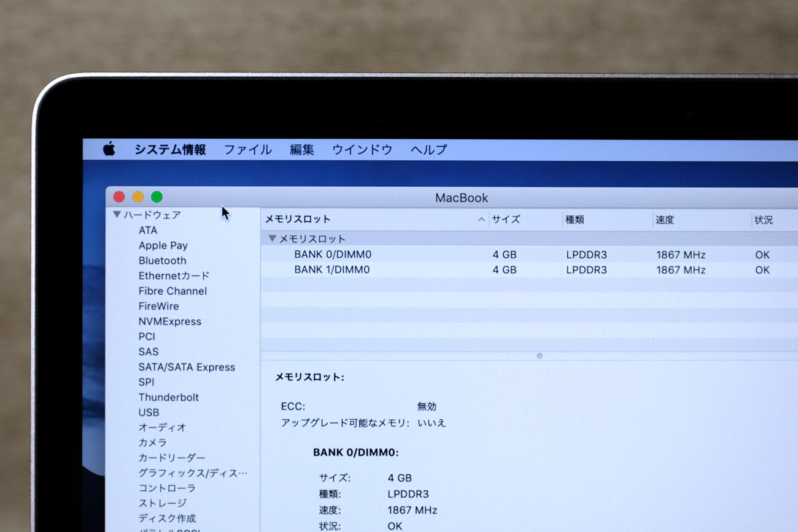Select SATA/SATA Express in the sidebar
The width and height of the screenshot is (798, 532).
tap(187, 367)
